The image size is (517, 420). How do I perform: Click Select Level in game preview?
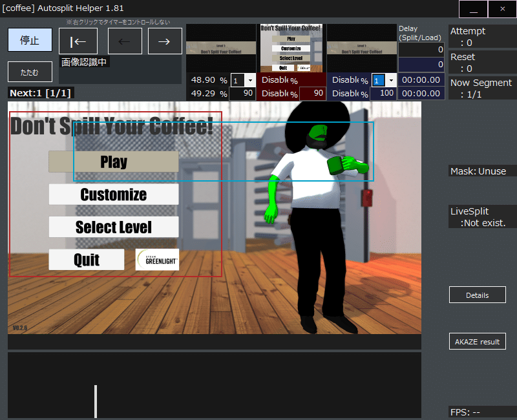114,227
